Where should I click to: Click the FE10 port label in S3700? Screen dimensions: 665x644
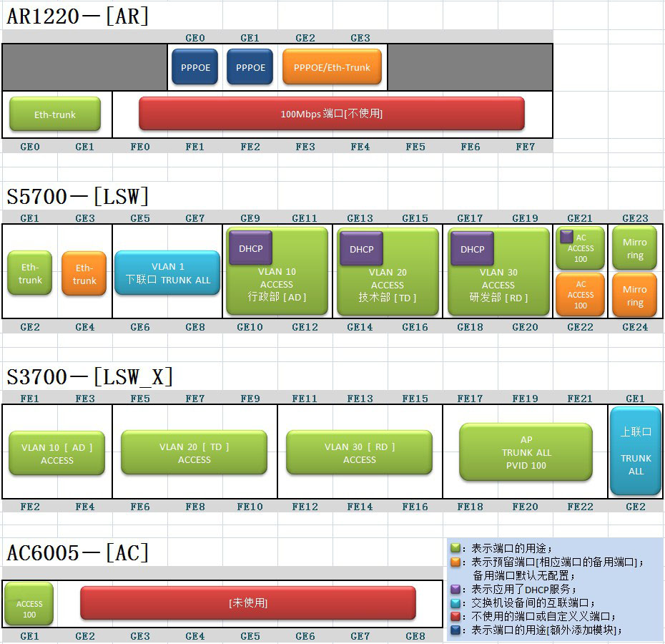250,507
